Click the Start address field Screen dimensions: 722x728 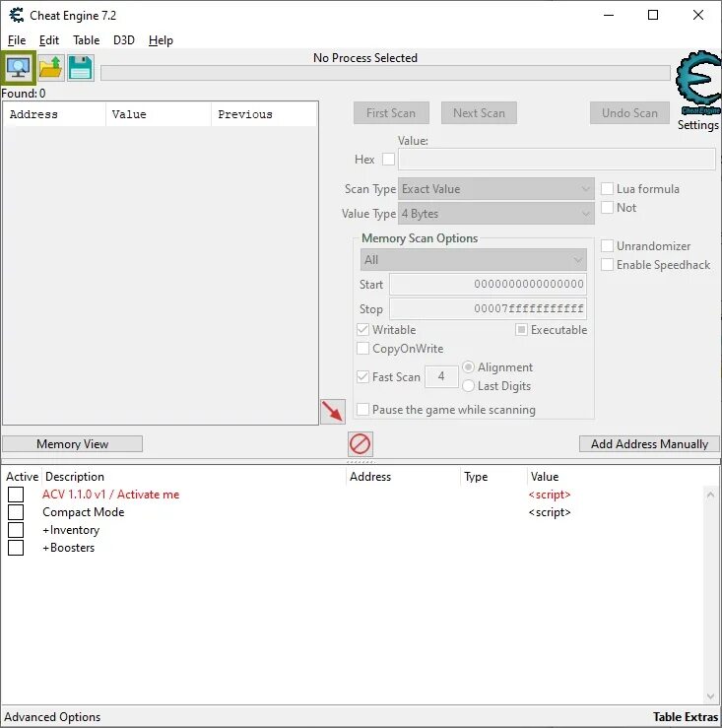[488, 284]
